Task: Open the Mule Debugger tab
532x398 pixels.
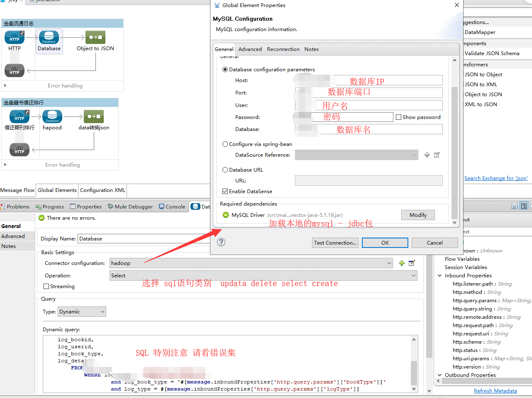Action: click(130, 206)
